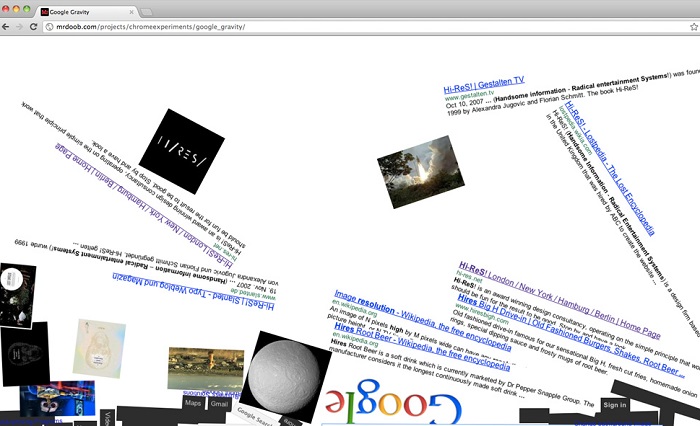The image size is (700, 426).
Task: Click the black HI/RES/ logo thumbnail
Action: point(182,151)
